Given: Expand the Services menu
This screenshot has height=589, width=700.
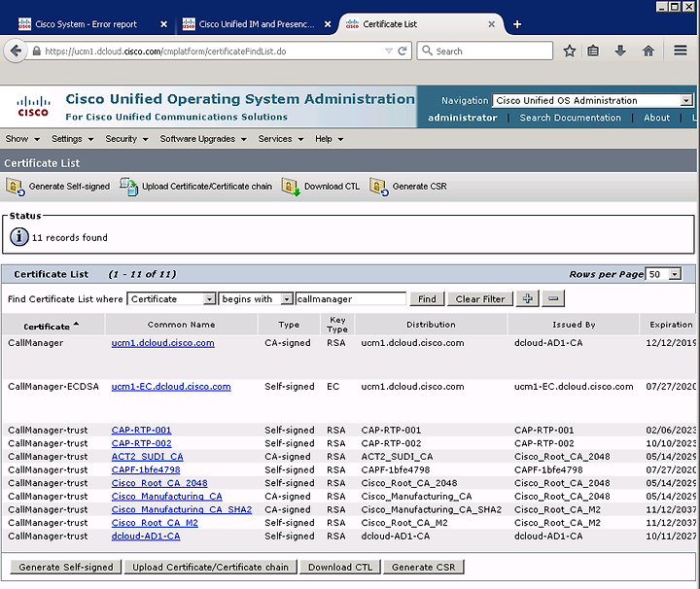Looking at the screenshot, I should coord(280,139).
